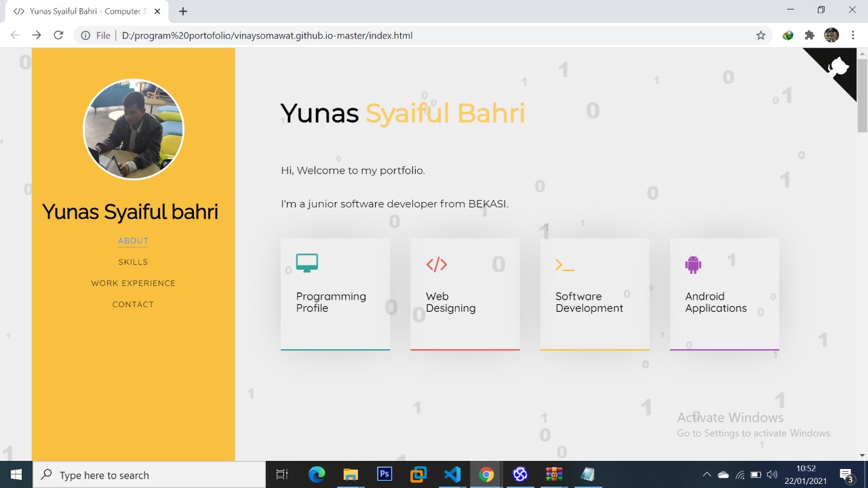
Task: Navigate to WORK EXPERIENCE in the sidebar
Action: point(133,283)
